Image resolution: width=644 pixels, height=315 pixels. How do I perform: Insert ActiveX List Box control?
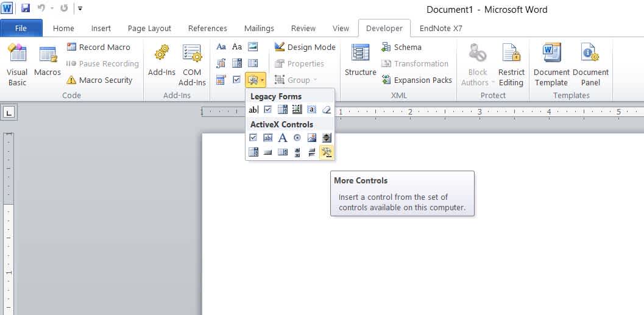283,152
